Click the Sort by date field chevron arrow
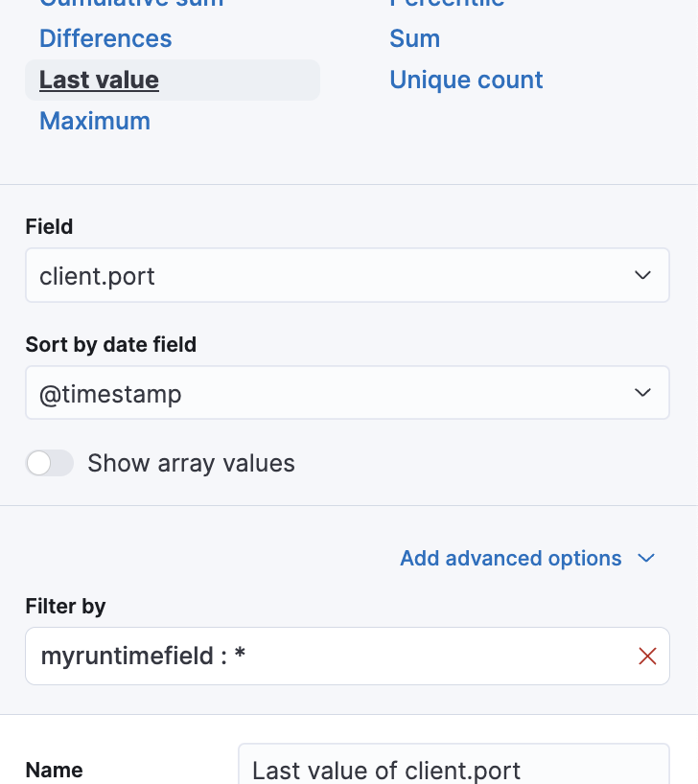 pos(642,393)
